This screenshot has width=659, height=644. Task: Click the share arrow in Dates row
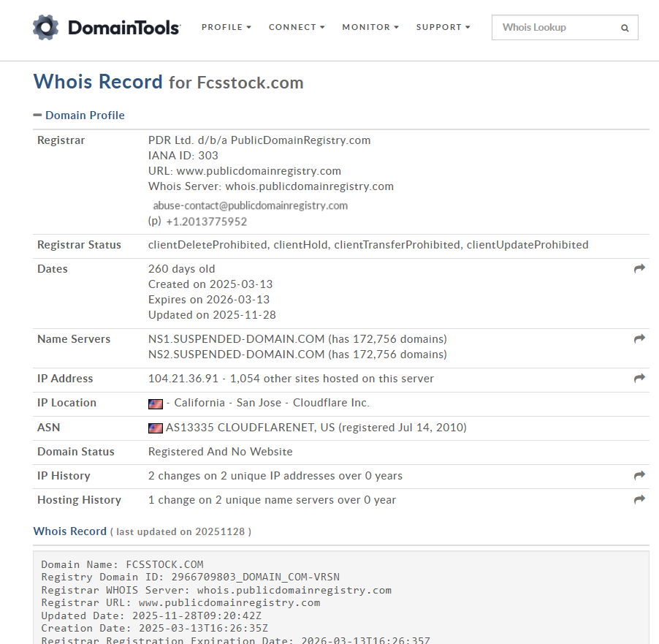639,269
